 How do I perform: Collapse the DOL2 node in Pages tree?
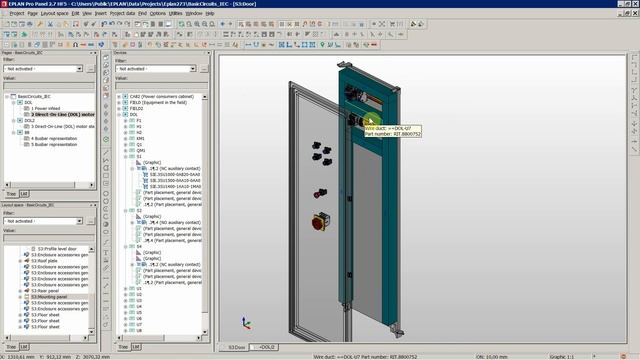click(13, 120)
